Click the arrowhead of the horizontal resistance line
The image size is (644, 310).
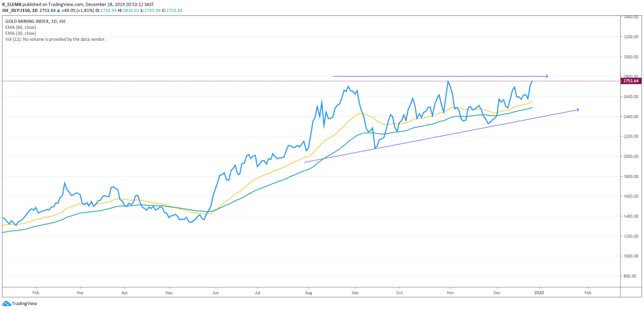pyautogui.click(x=546, y=77)
